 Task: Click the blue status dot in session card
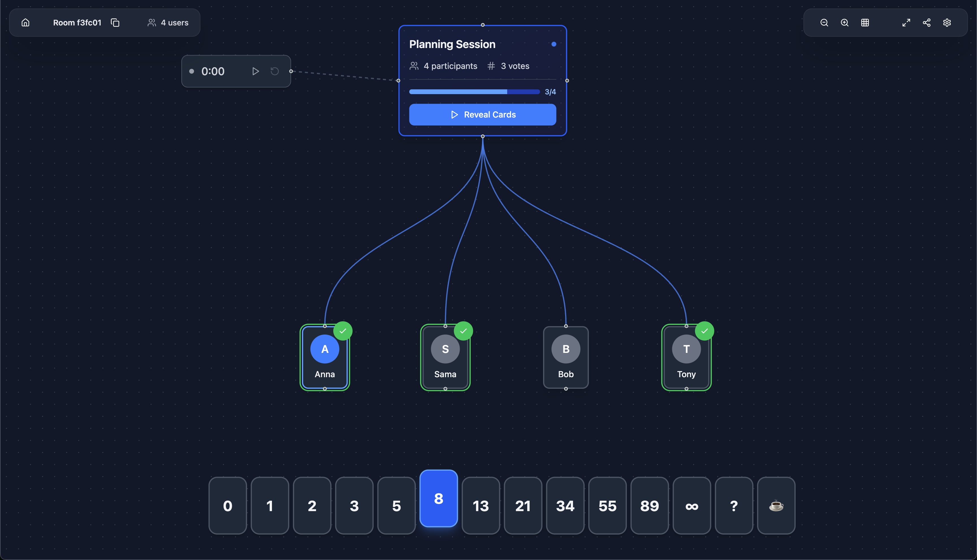tap(554, 44)
